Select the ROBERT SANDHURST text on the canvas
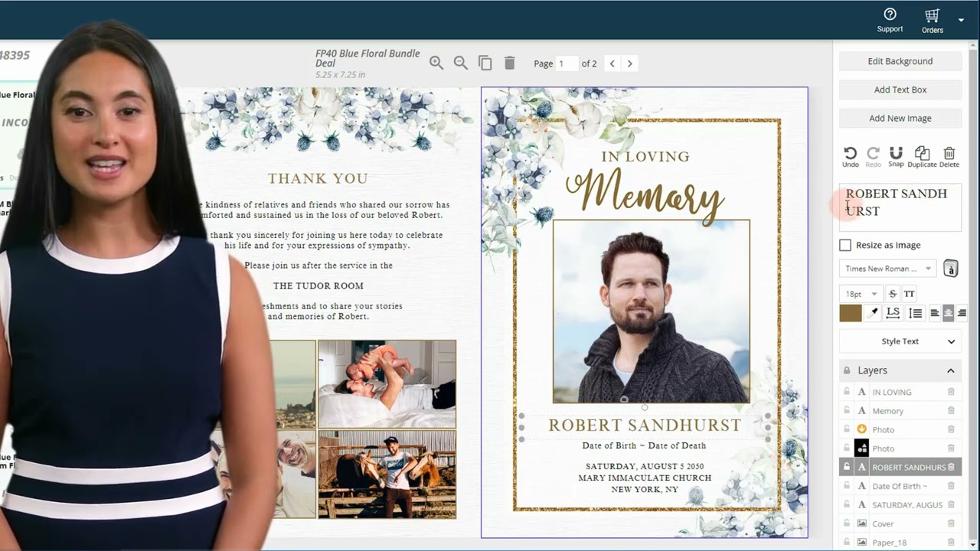This screenshot has width=980, height=551. (x=645, y=425)
